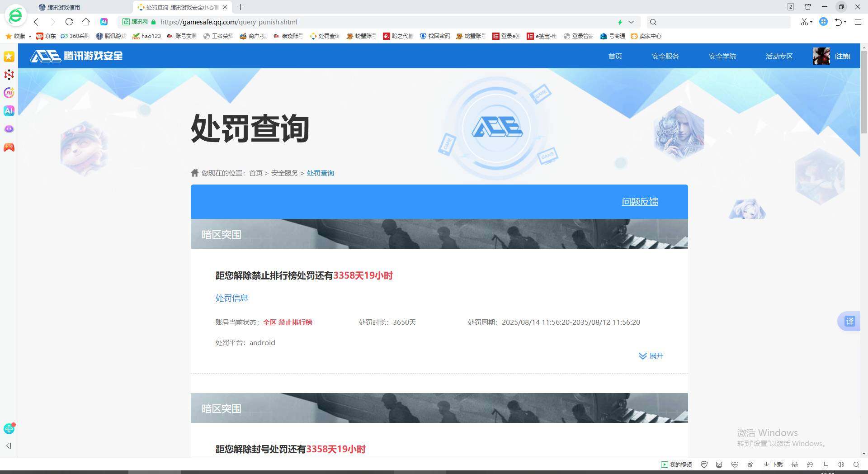
Task: Go back with the browser back arrow
Action: coord(36,22)
